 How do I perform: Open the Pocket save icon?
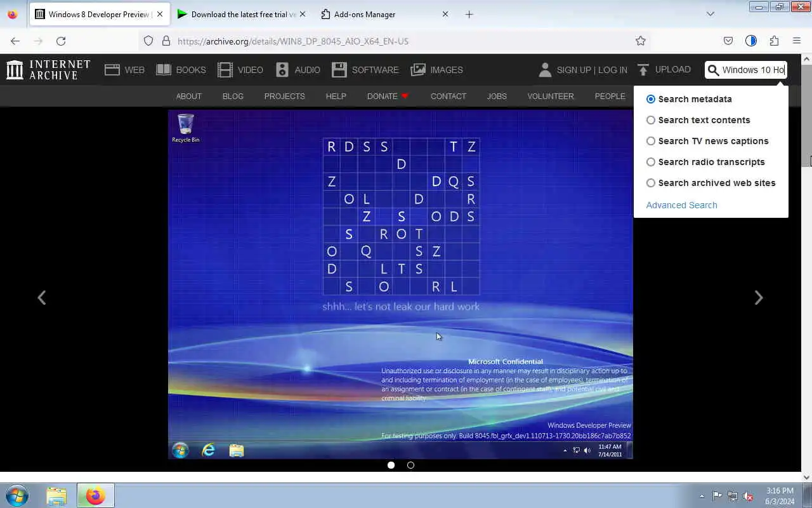728,41
